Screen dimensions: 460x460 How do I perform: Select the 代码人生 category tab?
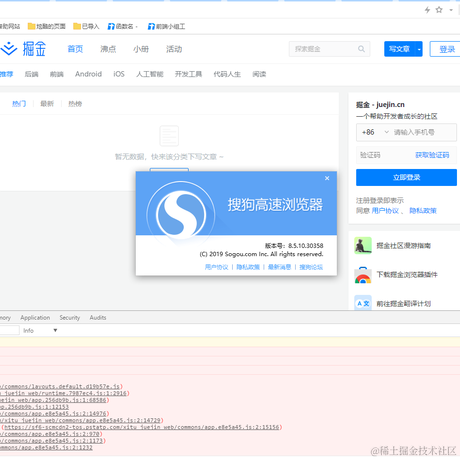tap(227, 74)
